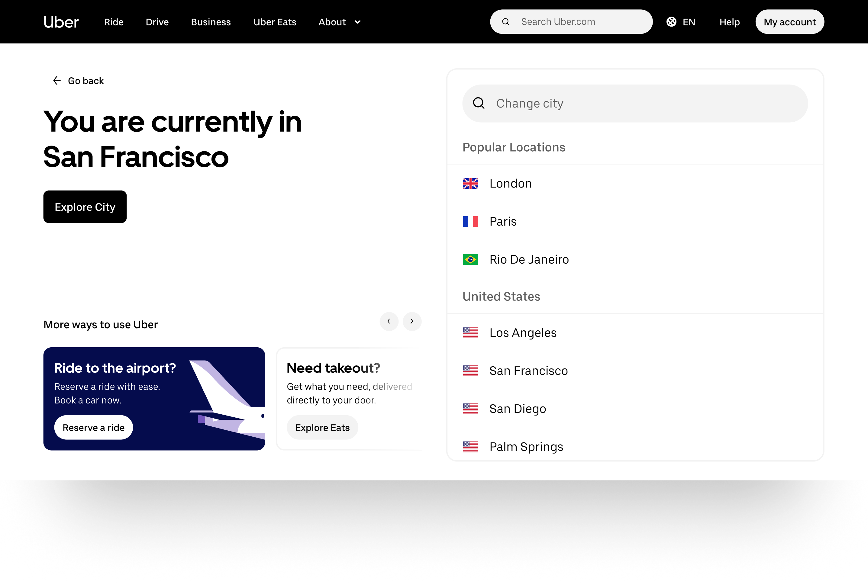The width and height of the screenshot is (868, 588).
Task: Click the magnifier icon in Search Uber.com
Action: [506, 22]
